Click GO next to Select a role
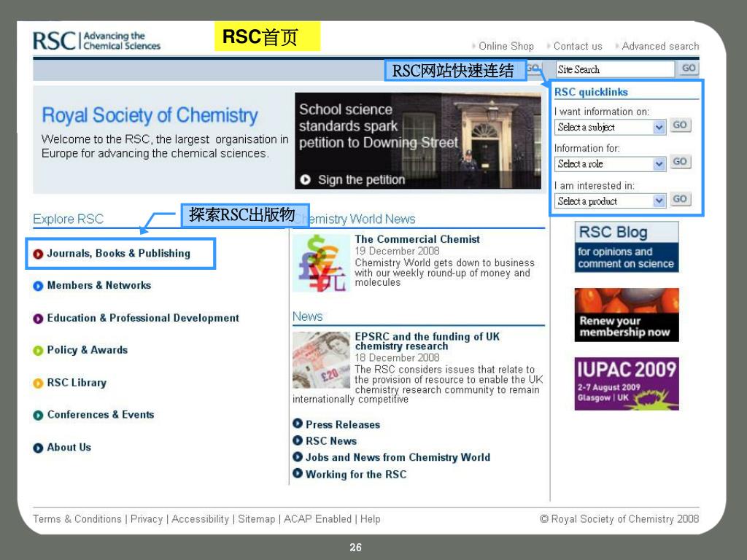747x560 pixels. point(680,162)
